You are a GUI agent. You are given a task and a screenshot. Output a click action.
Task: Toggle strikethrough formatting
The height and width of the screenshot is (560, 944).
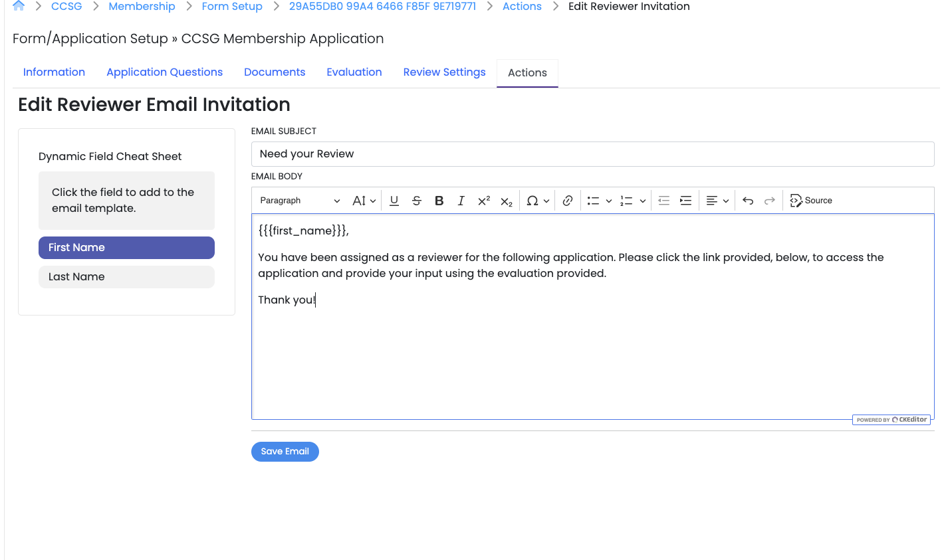tap(417, 201)
